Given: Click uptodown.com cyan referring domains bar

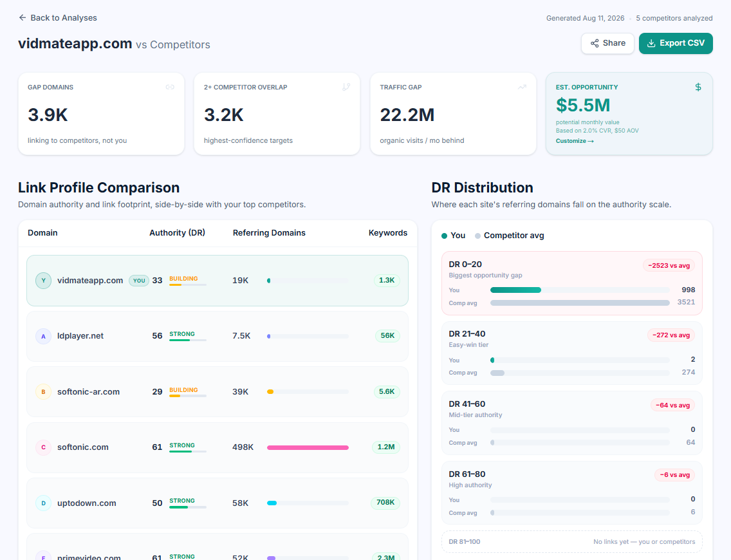Looking at the screenshot, I should (x=272, y=503).
